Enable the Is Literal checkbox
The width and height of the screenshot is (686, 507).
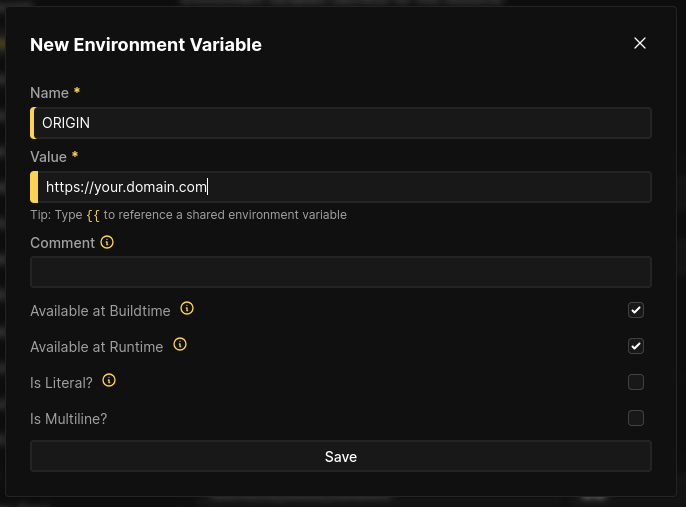point(635,382)
